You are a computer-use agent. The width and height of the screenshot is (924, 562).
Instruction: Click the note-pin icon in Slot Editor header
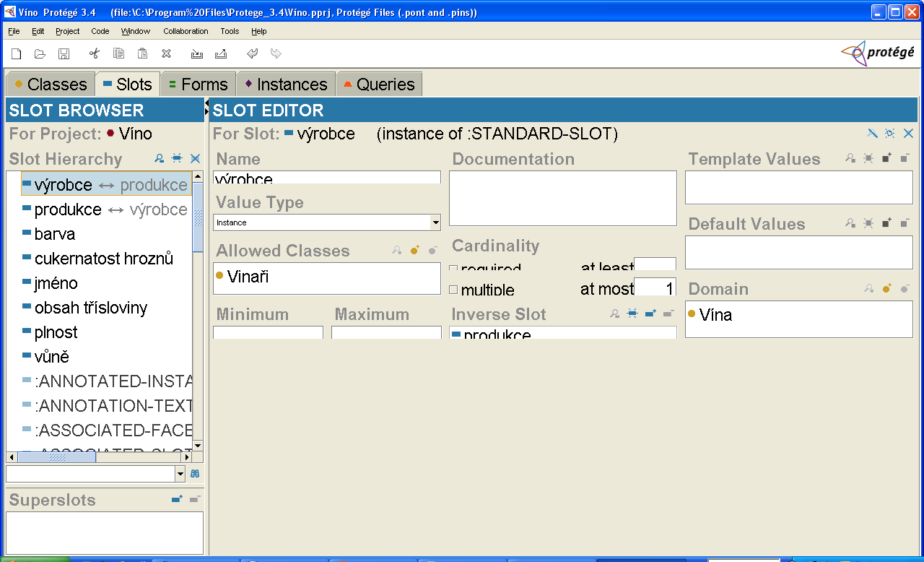(872, 133)
